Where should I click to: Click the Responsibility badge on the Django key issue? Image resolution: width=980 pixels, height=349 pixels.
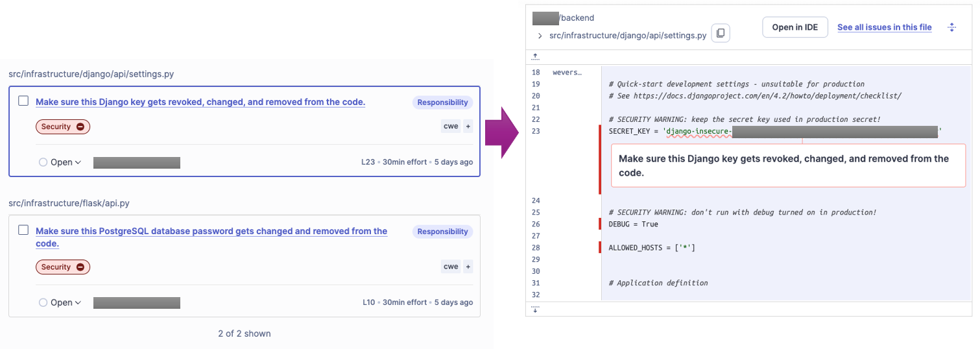(x=442, y=102)
